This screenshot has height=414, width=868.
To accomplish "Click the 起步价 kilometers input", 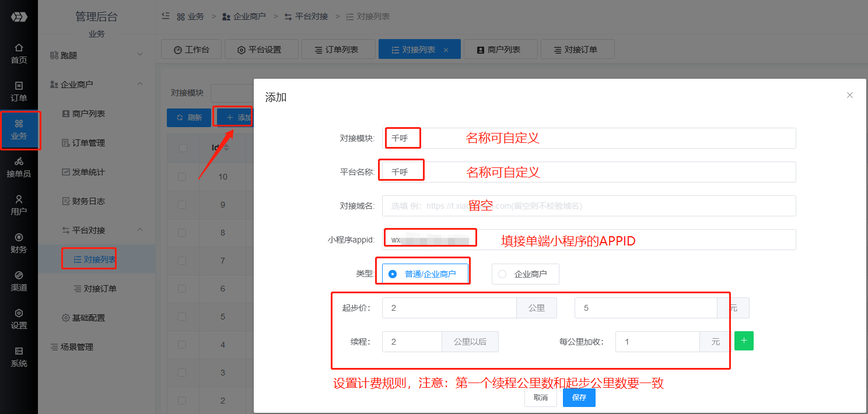I will [449, 308].
